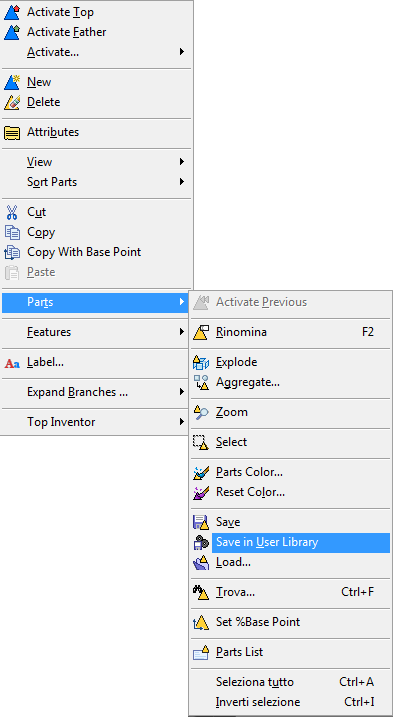The width and height of the screenshot is (393, 717).
Task: Click the Zoom magnifier icon
Action: [x=201, y=412]
